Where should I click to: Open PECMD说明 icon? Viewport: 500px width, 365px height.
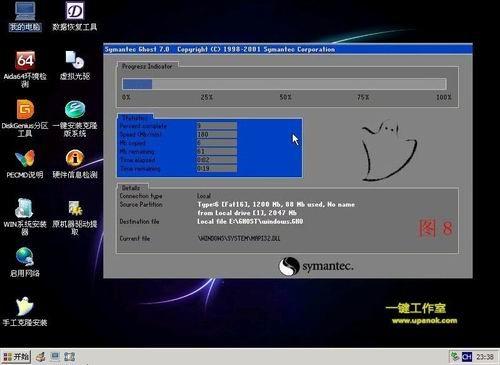tap(25, 164)
